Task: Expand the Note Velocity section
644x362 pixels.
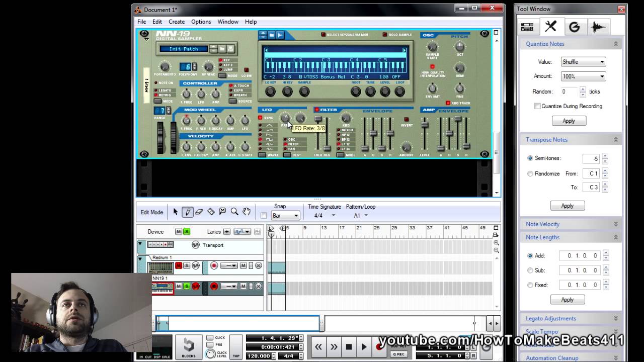Action: 615,224
